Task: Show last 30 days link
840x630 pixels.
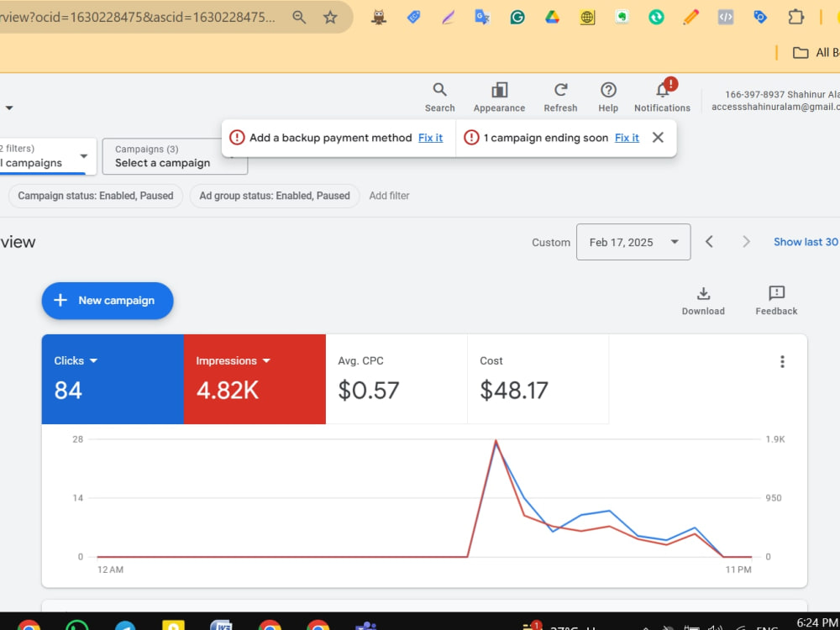Action: (x=806, y=242)
